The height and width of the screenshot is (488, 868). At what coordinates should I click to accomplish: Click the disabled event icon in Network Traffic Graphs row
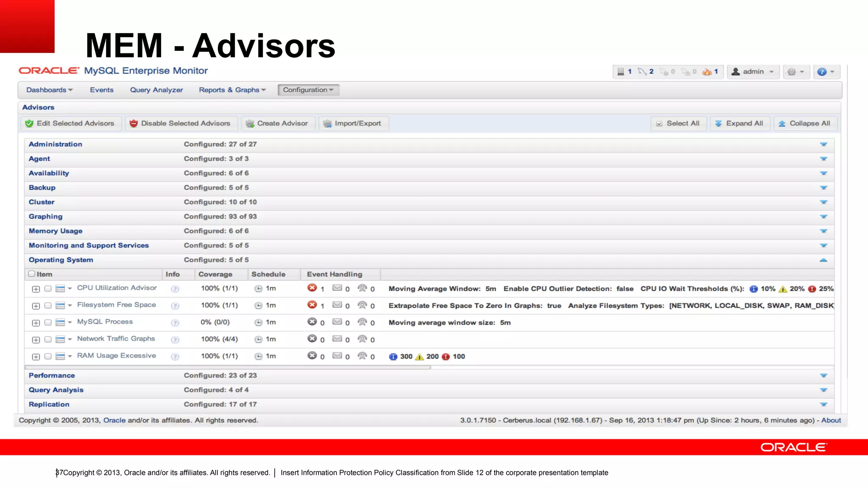pyautogui.click(x=312, y=338)
